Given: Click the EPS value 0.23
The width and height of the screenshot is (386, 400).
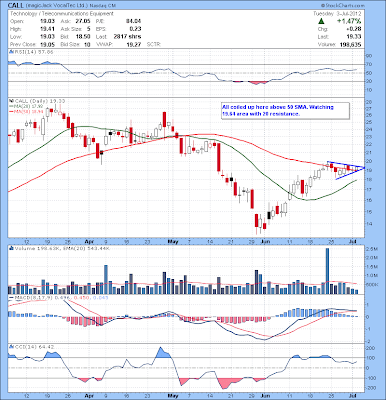Looking at the screenshot, I should (x=136, y=29).
